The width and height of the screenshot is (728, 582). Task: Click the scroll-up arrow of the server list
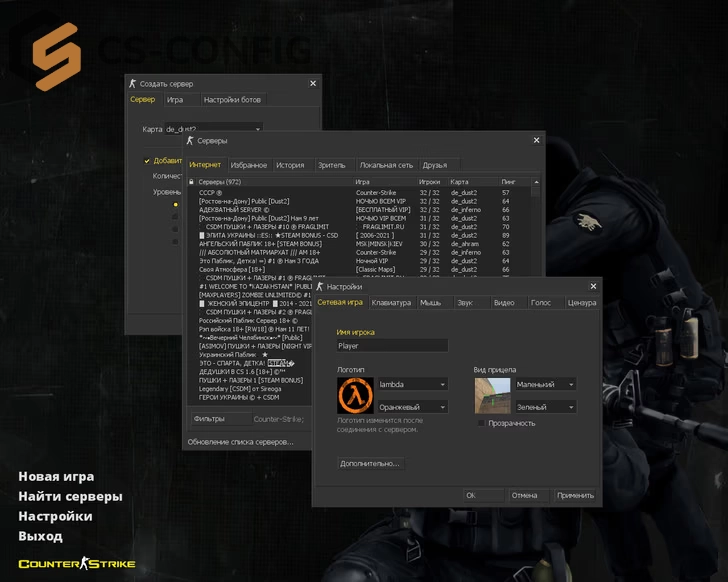click(536, 182)
